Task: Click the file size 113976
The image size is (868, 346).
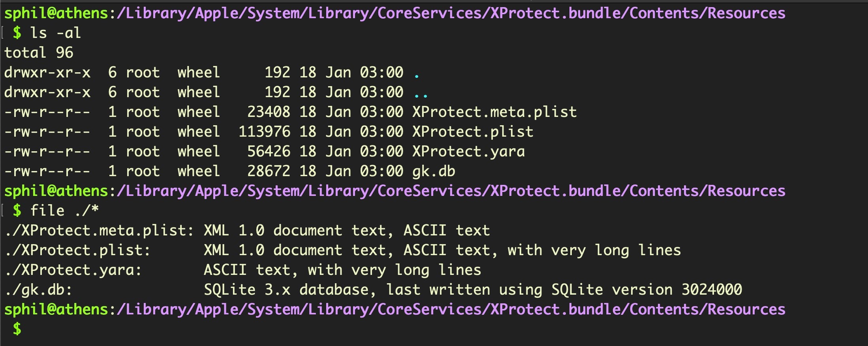Action: [264, 132]
